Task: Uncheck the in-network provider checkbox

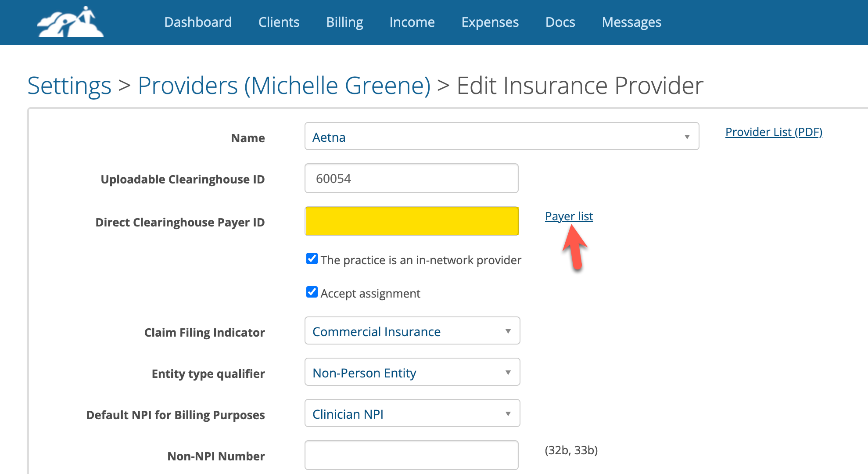Action: (x=312, y=259)
